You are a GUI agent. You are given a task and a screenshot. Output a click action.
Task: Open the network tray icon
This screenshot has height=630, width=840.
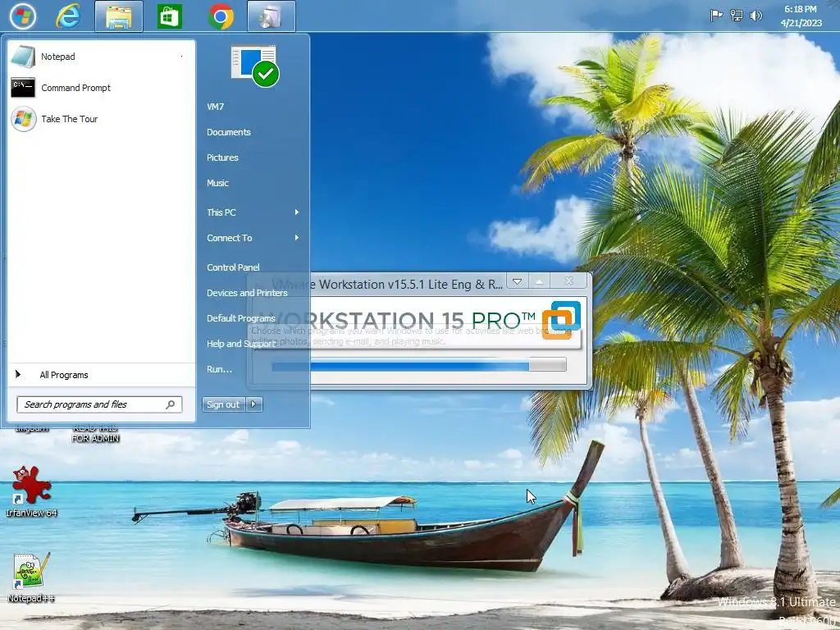737,16
